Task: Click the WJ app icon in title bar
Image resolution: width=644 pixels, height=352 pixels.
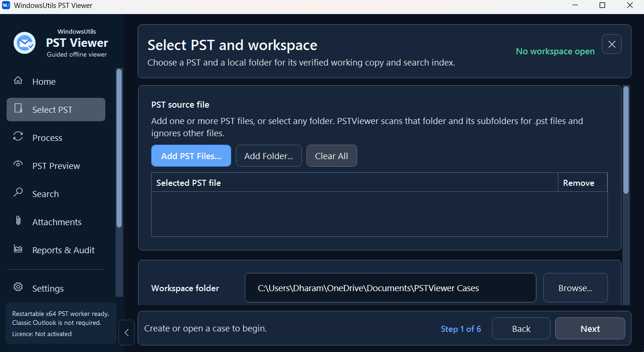Action: point(6,6)
